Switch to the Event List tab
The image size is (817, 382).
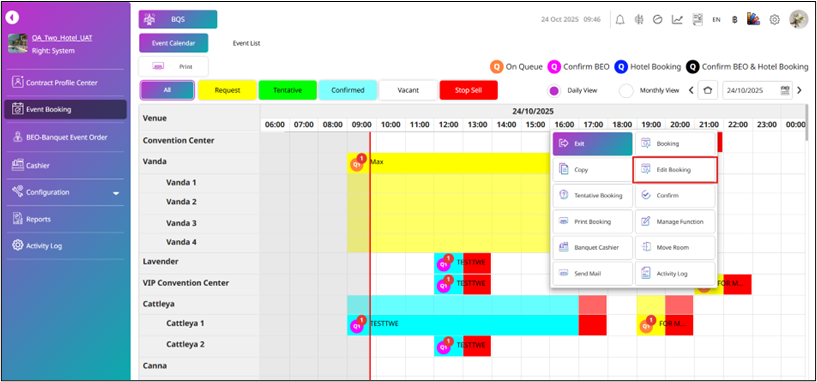(x=246, y=43)
